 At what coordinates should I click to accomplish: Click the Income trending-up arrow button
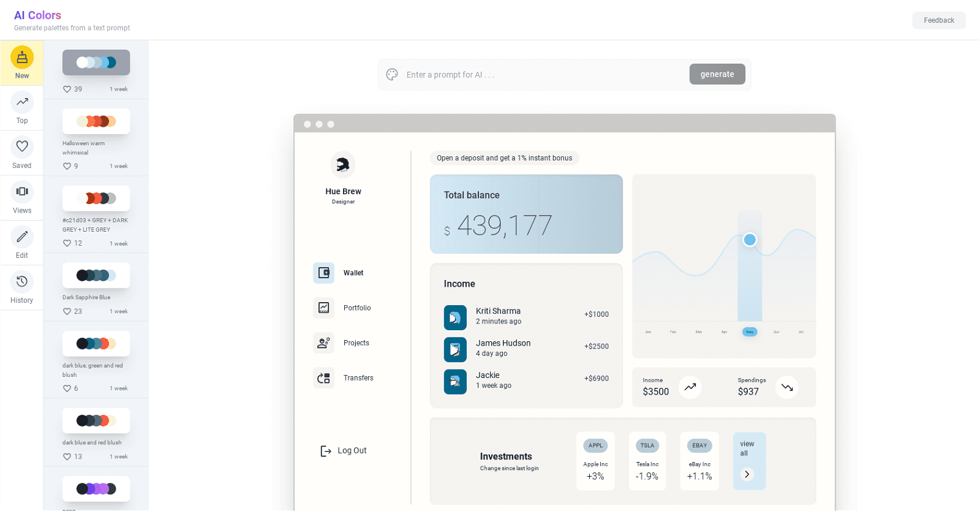pyautogui.click(x=690, y=387)
